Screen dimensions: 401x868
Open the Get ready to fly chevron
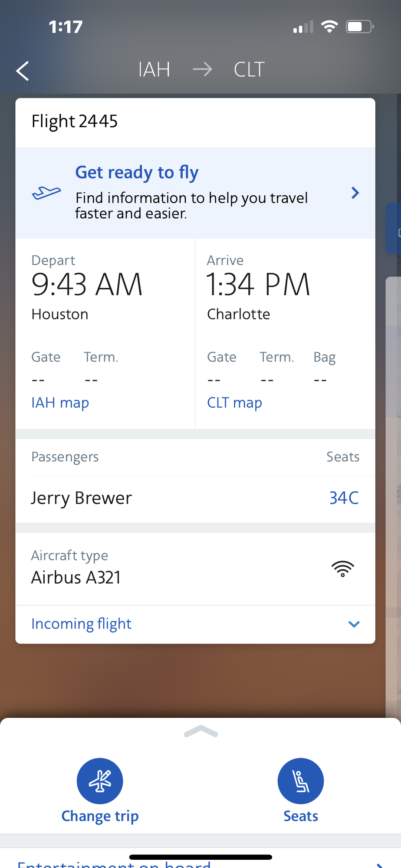click(355, 193)
